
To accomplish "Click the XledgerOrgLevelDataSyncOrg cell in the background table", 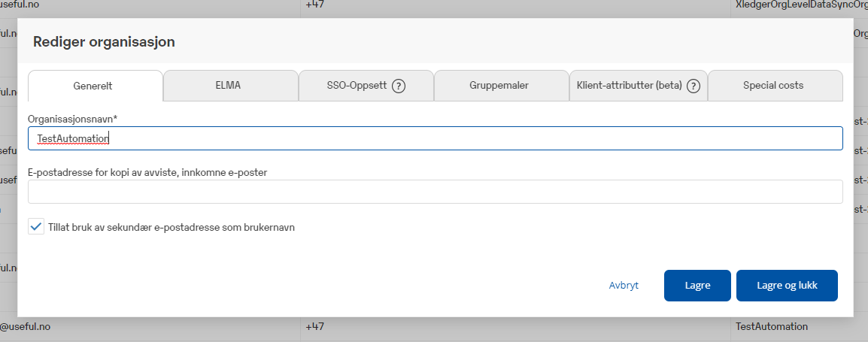I will [800, 5].
